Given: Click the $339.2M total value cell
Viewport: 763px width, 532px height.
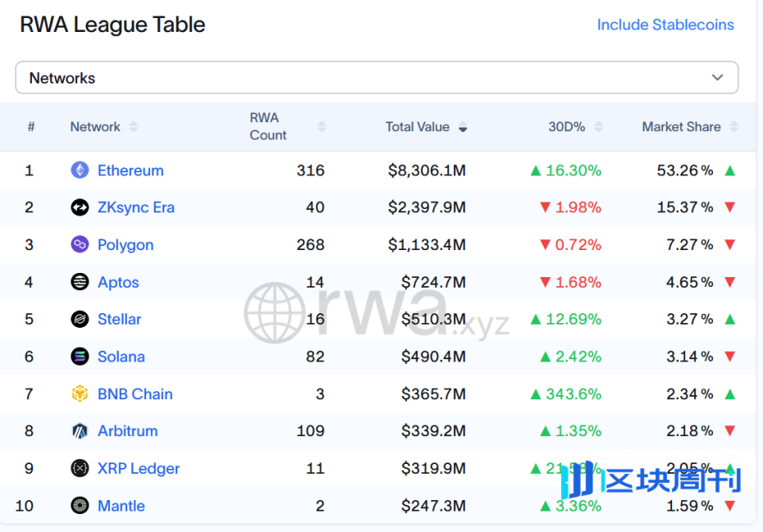Looking at the screenshot, I should (433, 431).
